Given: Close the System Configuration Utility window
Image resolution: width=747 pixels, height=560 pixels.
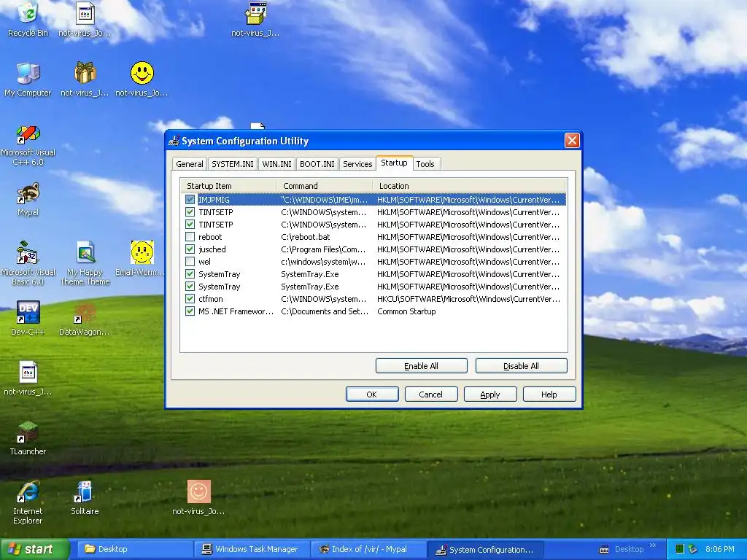Looking at the screenshot, I should tap(572, 141).
